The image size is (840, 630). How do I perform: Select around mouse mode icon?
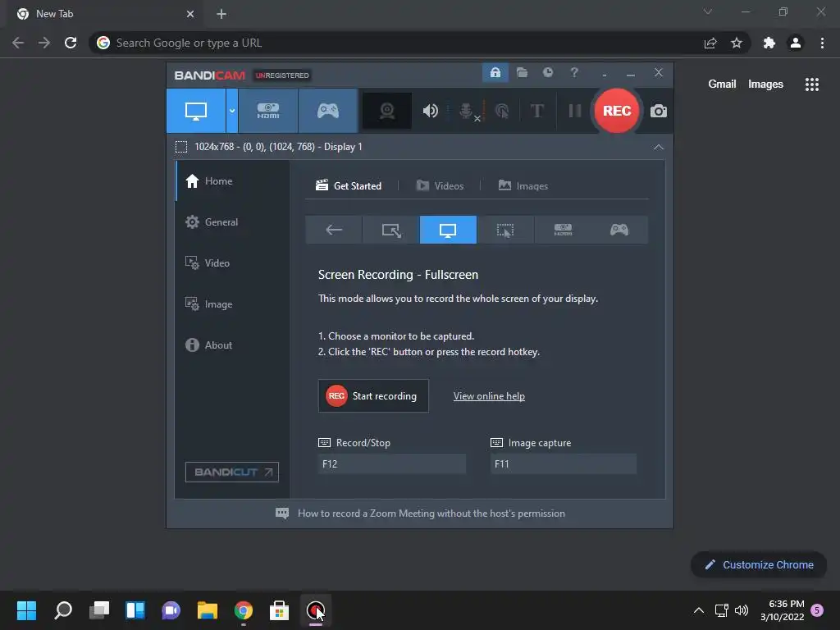pyautogui.click(x=505, y=230)
